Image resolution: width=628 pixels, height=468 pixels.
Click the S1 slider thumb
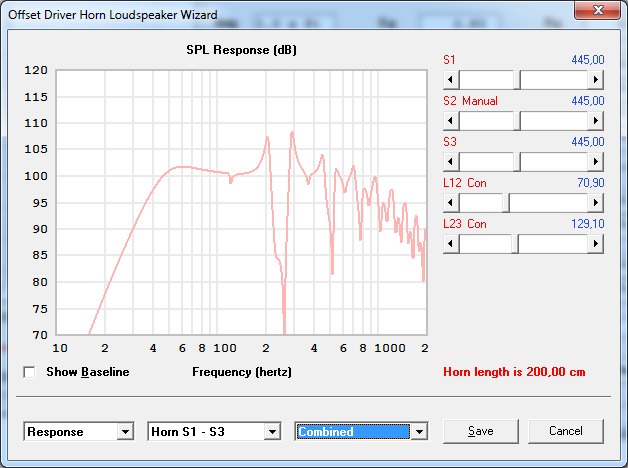(x=517, y=80)
